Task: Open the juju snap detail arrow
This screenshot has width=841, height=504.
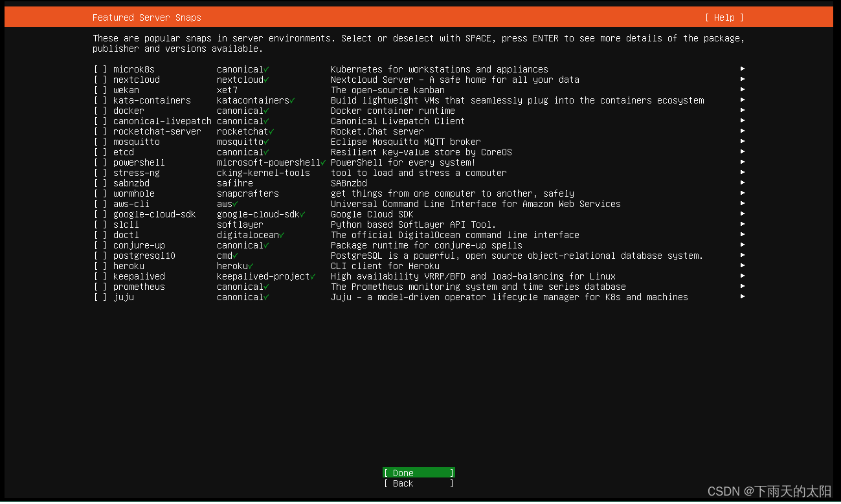Action: [x=743, y=297]
